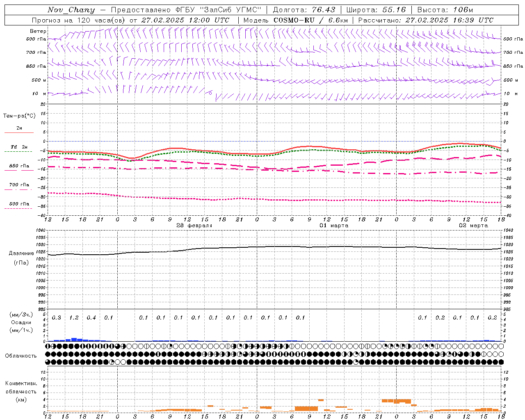Click the "0.4" three-hour precipitation value
The width and height of the screenshot is (525, 420).
coord(91,318)
